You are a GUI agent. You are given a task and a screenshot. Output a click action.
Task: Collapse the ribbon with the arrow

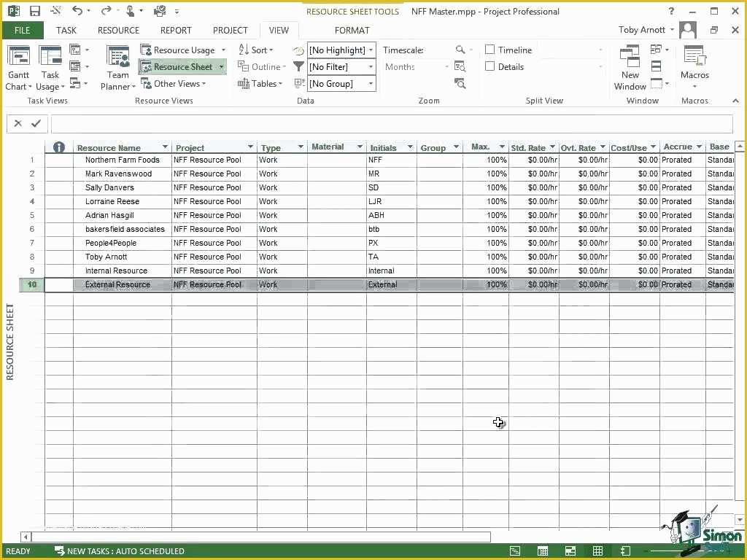click(x=735, y=101)
